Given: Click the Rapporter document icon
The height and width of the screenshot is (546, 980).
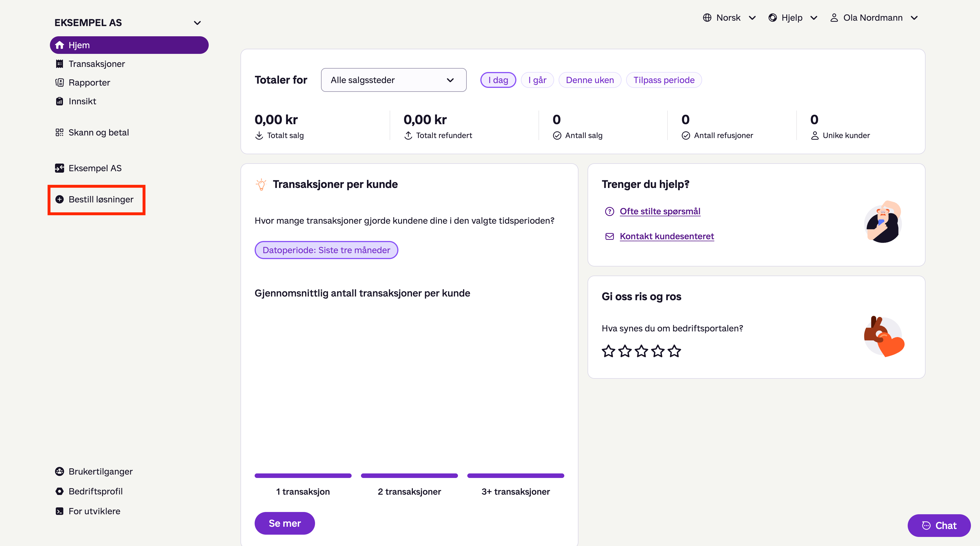Looking at the screenshot, I should point(59,82).
